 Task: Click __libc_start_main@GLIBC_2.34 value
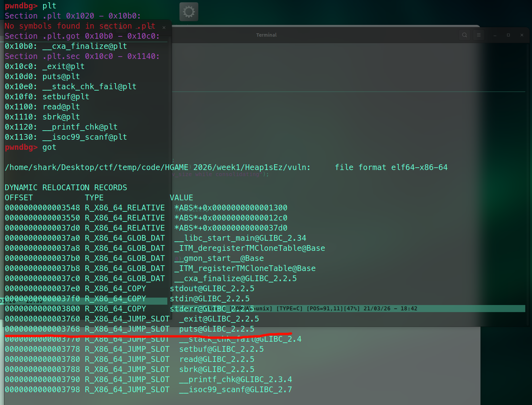pos(240,238)
